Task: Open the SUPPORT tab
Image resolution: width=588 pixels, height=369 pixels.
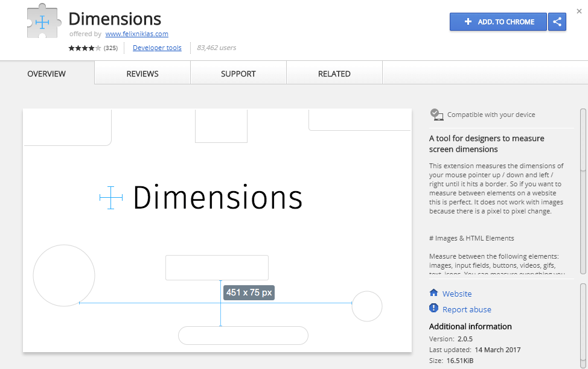Action: click(x=238, y=74)
